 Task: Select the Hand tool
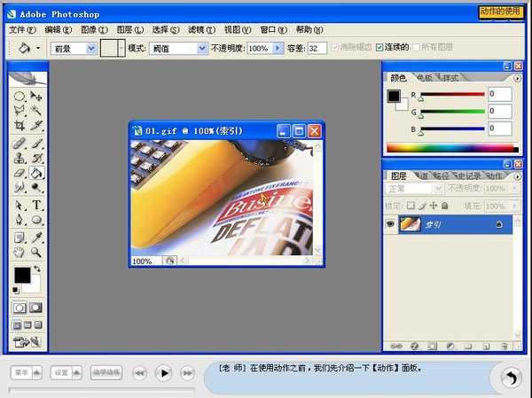point(20,253)
